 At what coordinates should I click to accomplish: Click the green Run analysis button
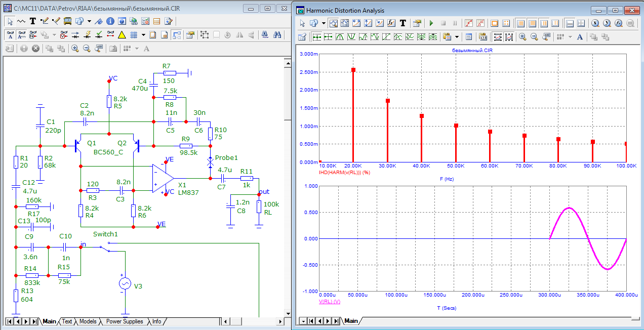tap(431, 23)
